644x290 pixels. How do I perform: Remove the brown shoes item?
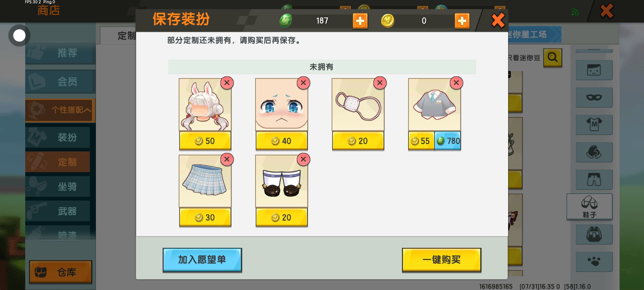tap(303, 159)
